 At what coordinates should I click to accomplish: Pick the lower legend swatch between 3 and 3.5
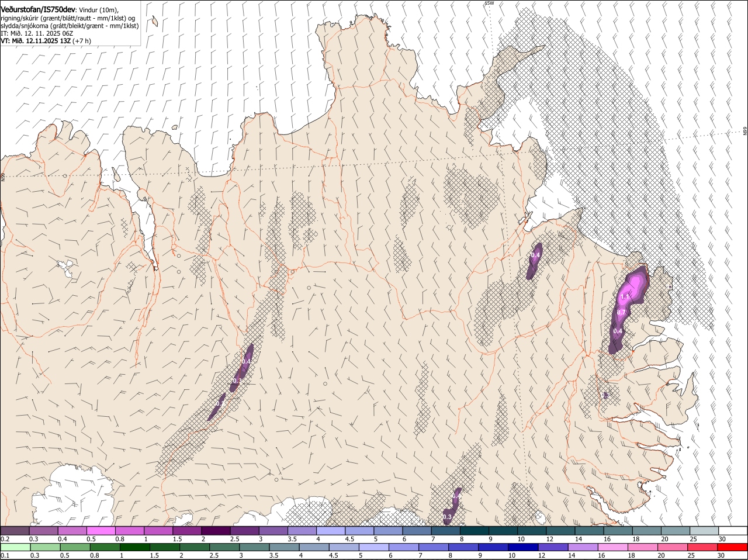point(254,547)
